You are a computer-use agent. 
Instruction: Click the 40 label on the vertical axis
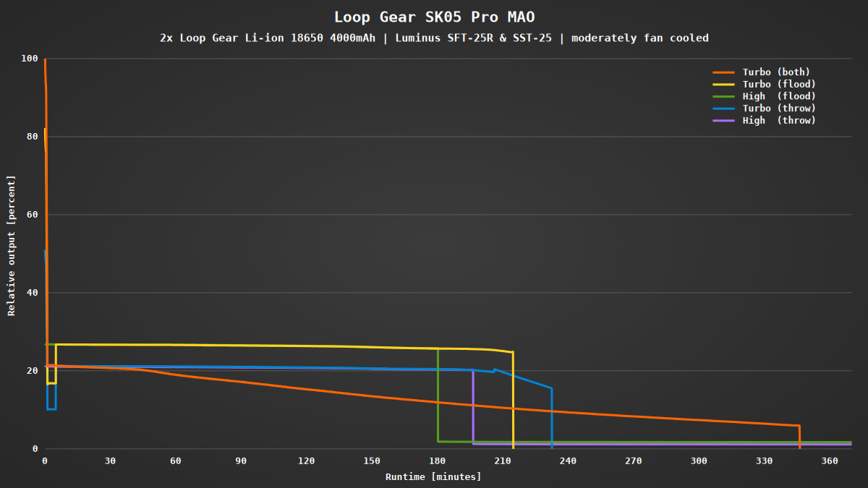coord(33,293)
